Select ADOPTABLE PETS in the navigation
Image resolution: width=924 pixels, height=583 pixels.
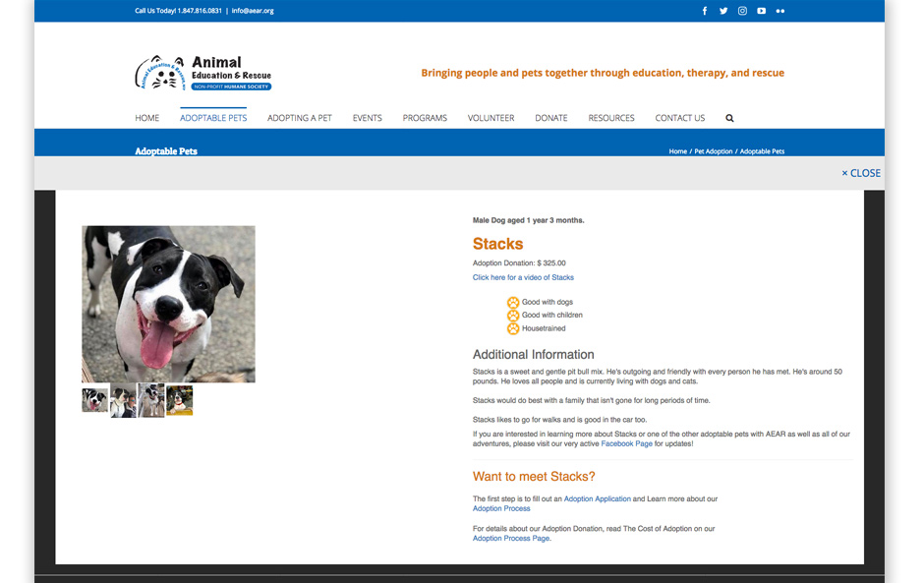(x=213, y=117)
